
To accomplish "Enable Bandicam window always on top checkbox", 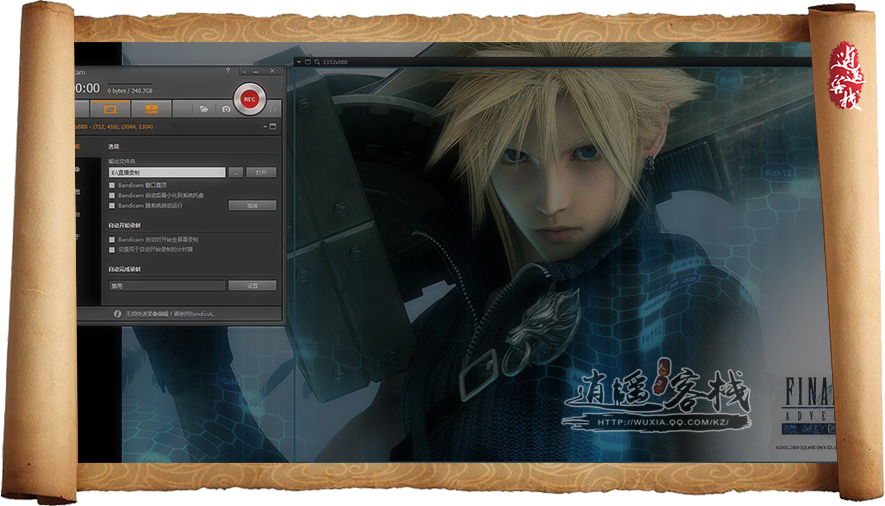I will (112, 185).
